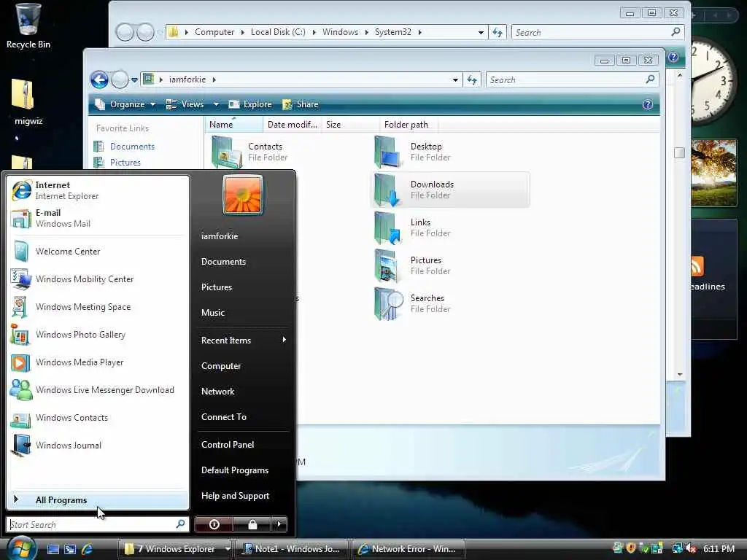Select the Contacts folder
The width and height of the screenshot is (747, 560).
258,152
